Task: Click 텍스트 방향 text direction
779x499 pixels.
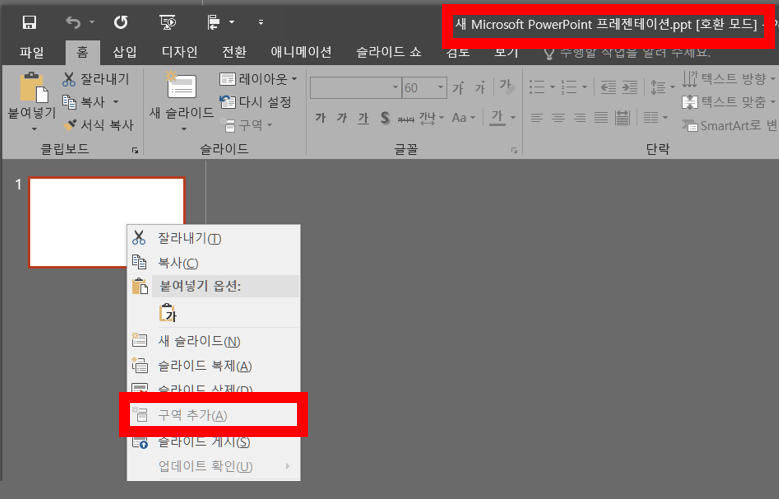Action: click(x=729, y=79)
